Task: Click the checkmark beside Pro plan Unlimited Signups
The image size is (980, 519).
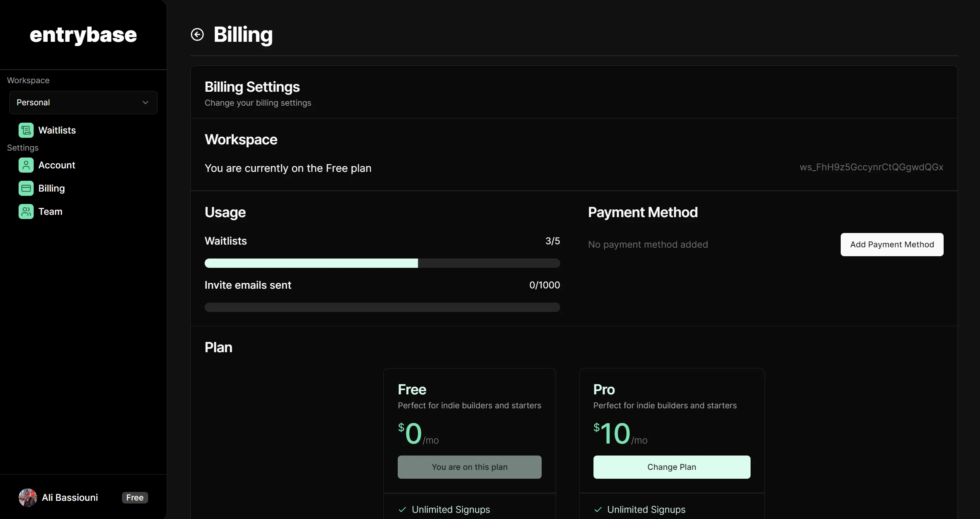Action: point(598,510)
